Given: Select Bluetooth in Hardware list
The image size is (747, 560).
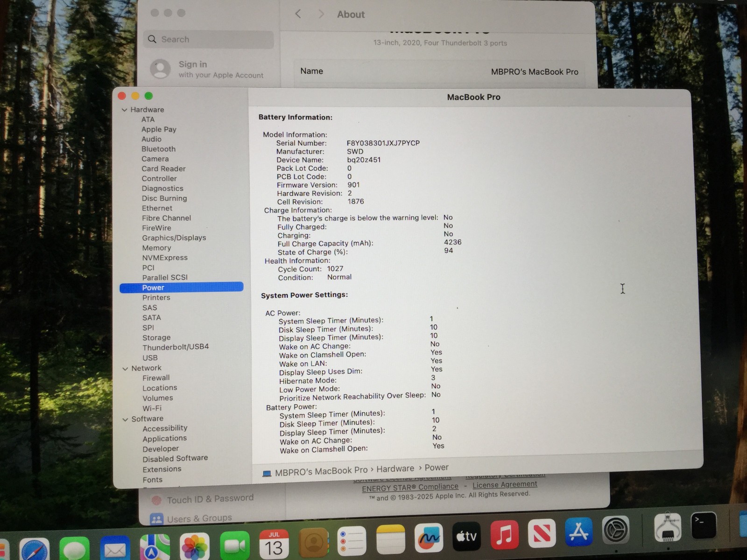Looking at the screenshot, I should point(159,149).
